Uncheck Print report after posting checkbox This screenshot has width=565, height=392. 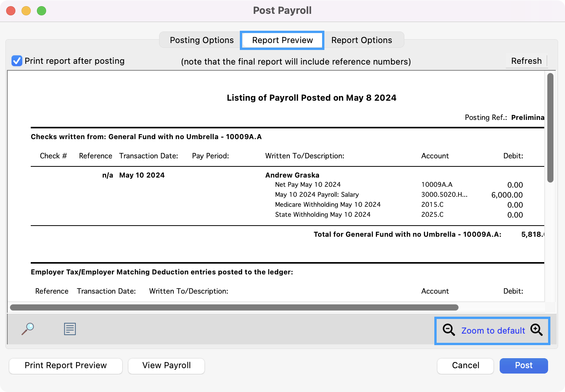[x=17, y=61]
